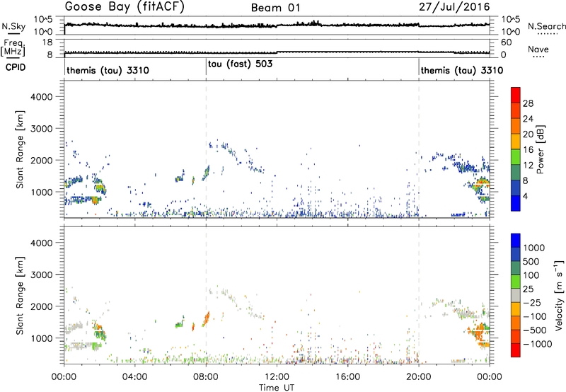This screenshot has height=392, width=566.
Task: Click the red swatch at top of Power colorbar
Action: point(516,95)
